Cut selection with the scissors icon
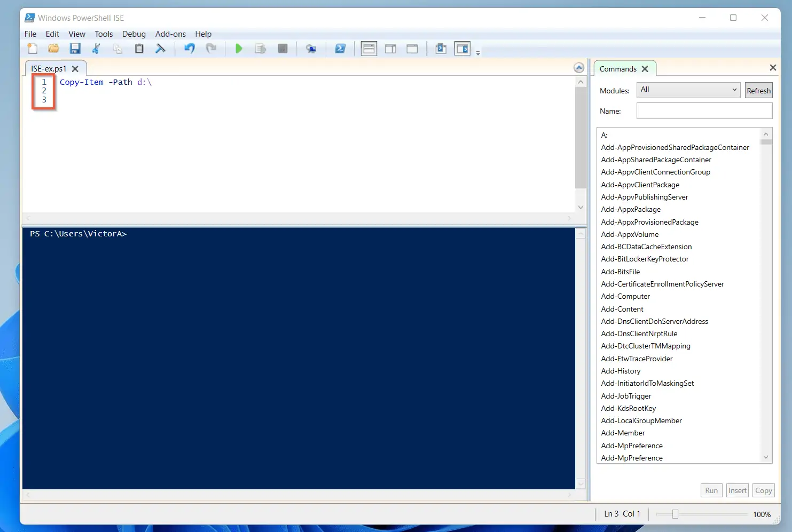 pos(96,49)
